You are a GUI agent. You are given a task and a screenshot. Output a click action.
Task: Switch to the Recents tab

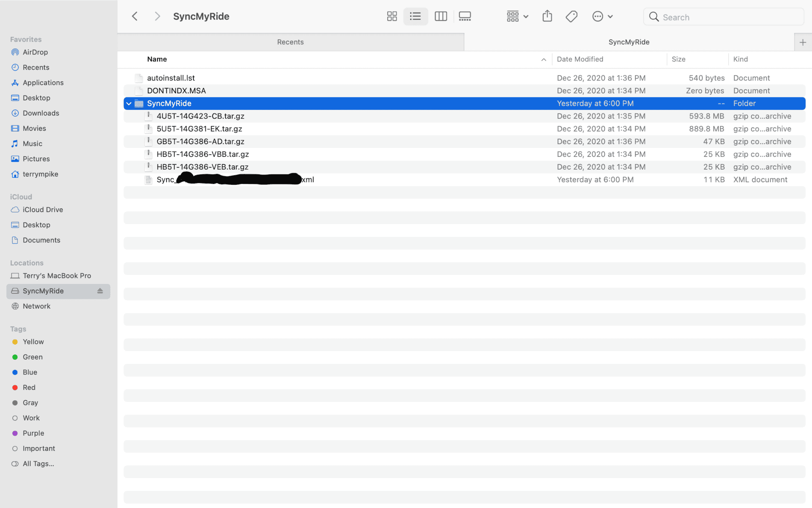click(x=290, y=42)
